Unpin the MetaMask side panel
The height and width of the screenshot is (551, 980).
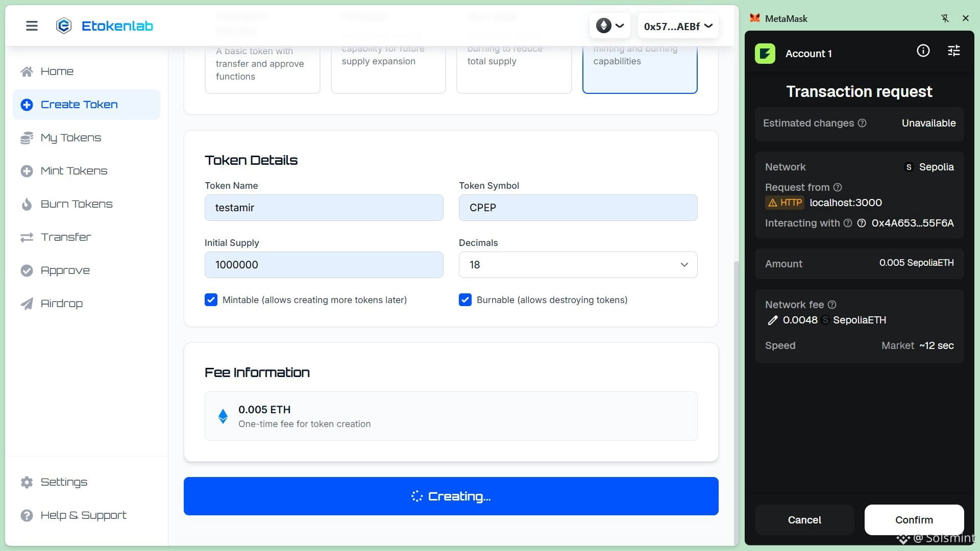[x=945, y=18]
